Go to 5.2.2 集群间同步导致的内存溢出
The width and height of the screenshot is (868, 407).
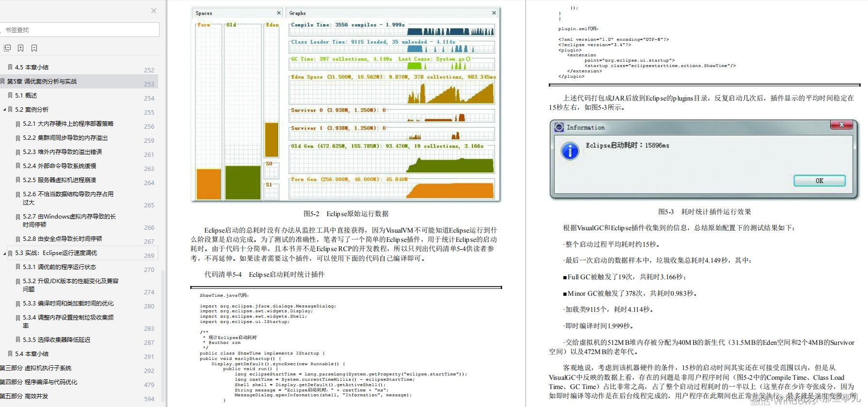click(x=65, y=138)
